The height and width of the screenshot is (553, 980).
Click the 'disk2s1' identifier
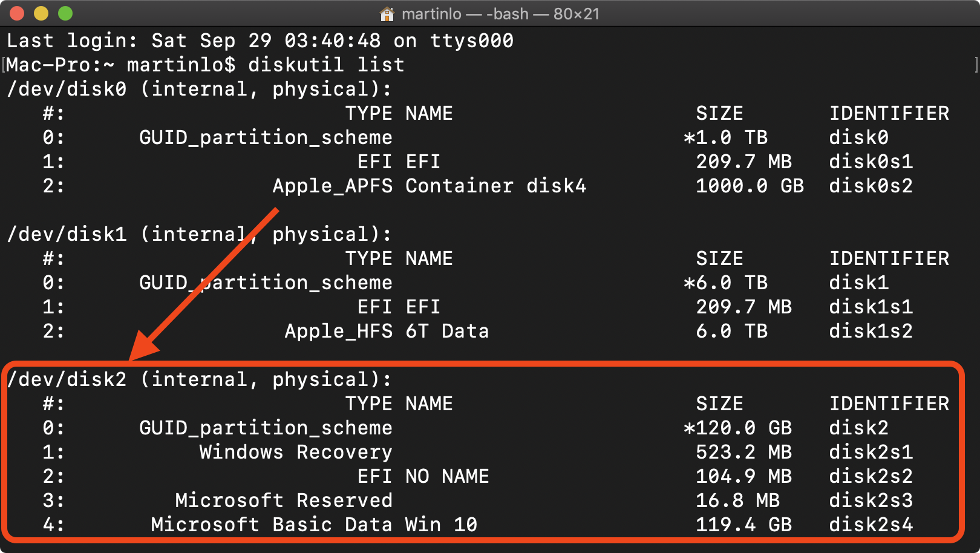pos(871,452)
